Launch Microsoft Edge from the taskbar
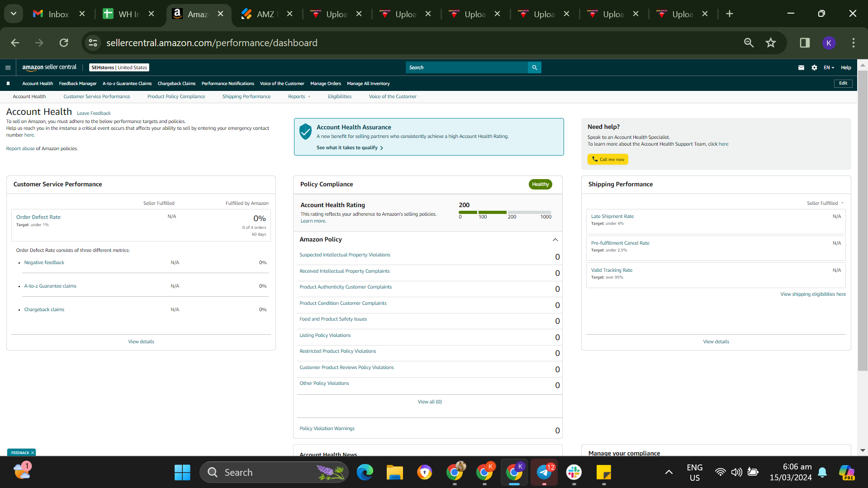 point(365,473)
